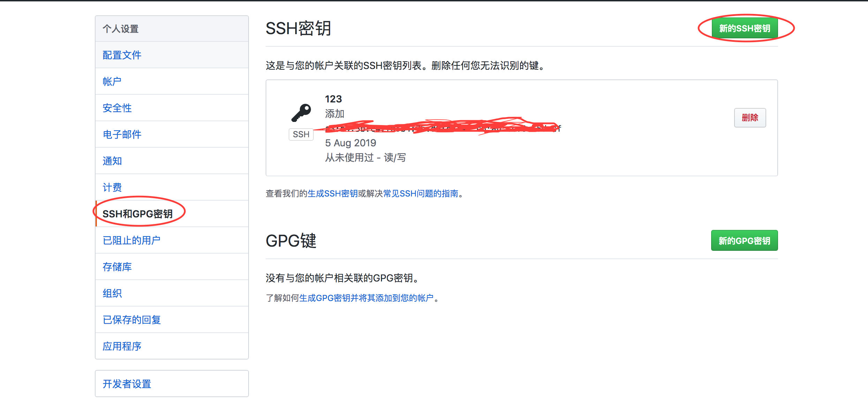Open the 常见SSH问题 help link
The width and height of the screenshot is (868, 402).
pos(420,194)
